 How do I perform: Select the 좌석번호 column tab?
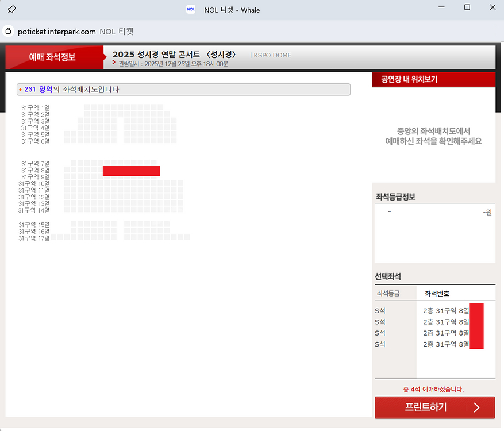click(437, 293)
